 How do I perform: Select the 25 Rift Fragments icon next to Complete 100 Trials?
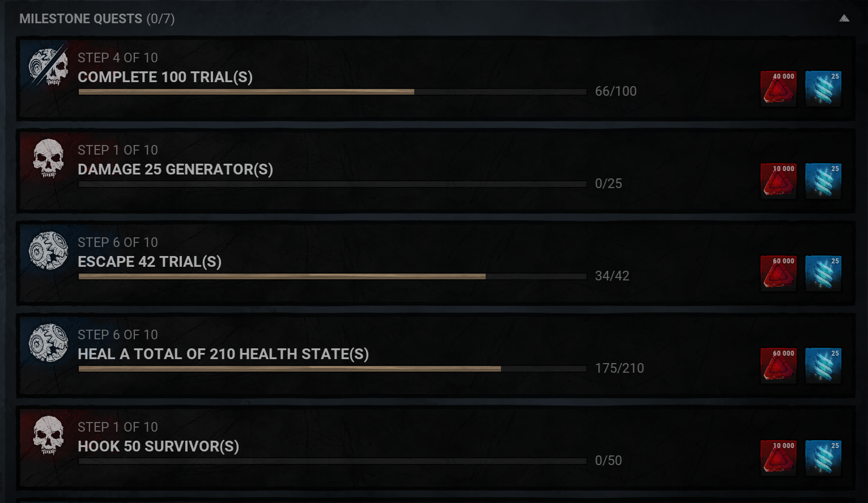click(823, 88)
